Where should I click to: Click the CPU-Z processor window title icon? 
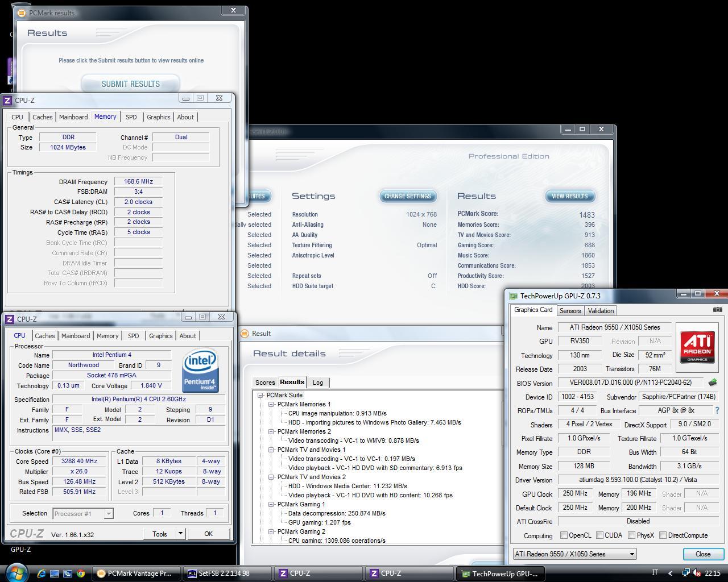coord(10,319)
